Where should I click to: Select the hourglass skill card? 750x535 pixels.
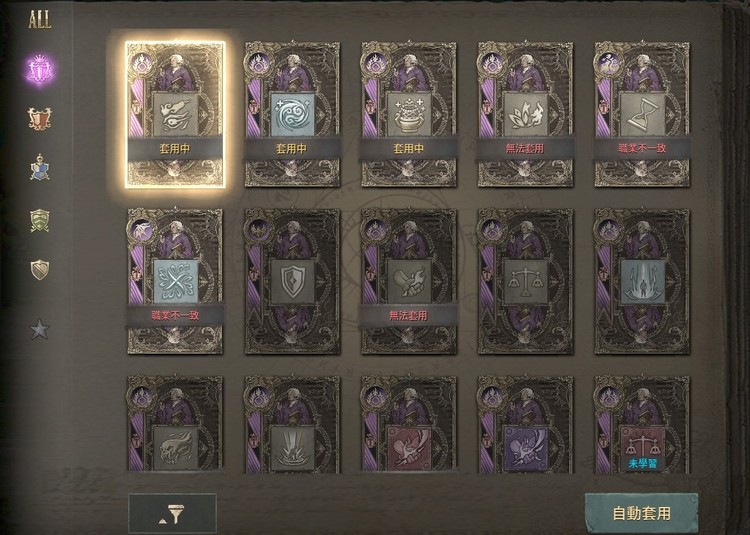pyautogui.click(x=642, y=115)
